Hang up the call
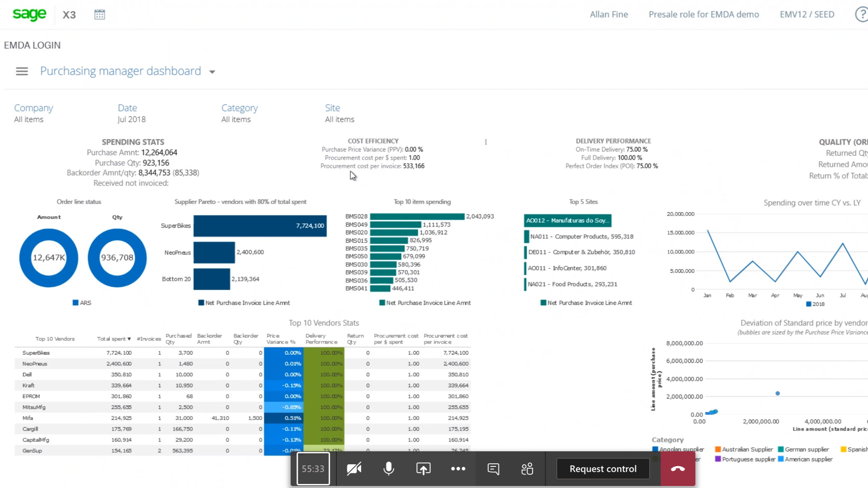Screen dimensions: 868x488 678,469
